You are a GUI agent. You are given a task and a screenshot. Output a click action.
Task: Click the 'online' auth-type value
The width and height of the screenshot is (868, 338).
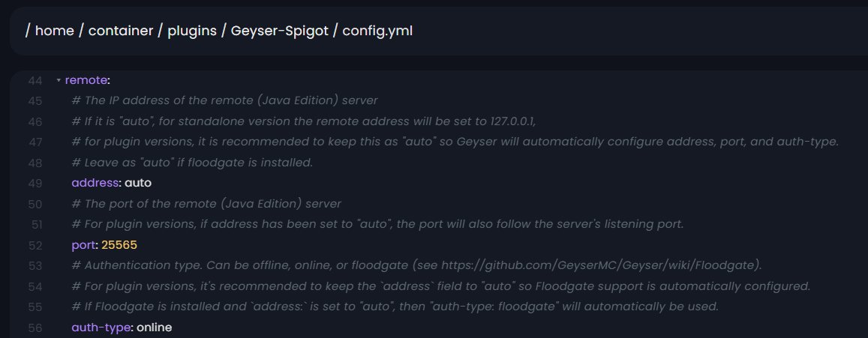tap(154, 328)
